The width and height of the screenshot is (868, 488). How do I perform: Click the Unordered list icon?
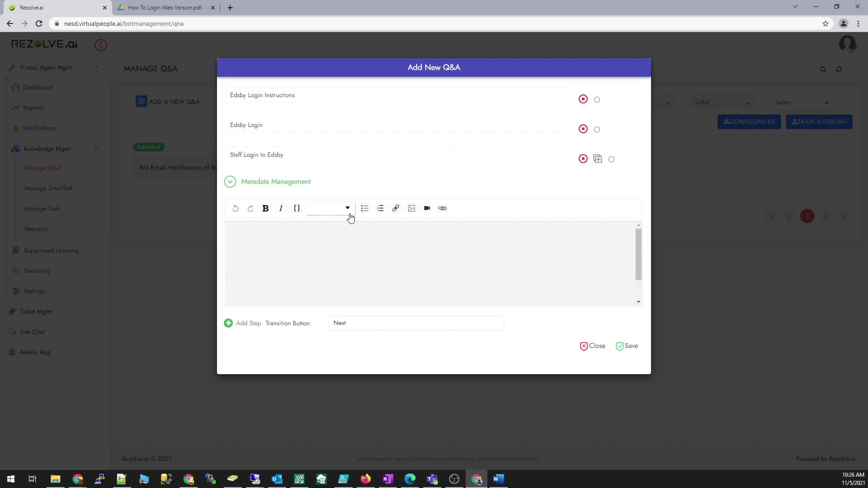coord(365,208)
